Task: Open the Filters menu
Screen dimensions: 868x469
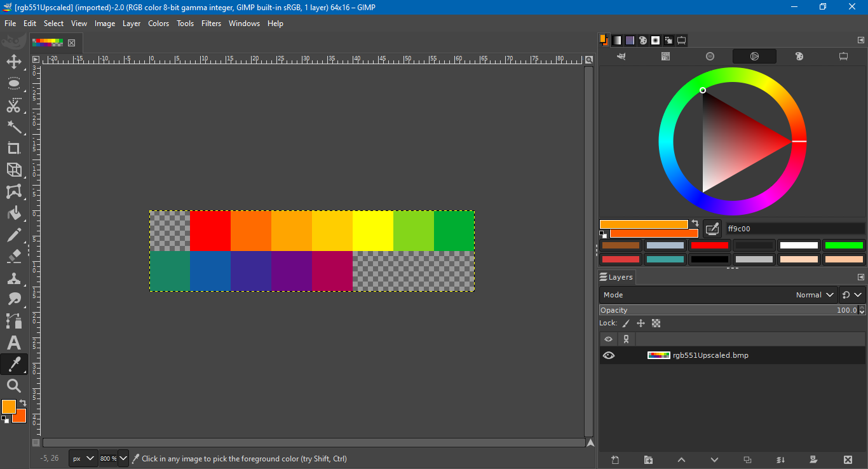Action: (211, 24)
